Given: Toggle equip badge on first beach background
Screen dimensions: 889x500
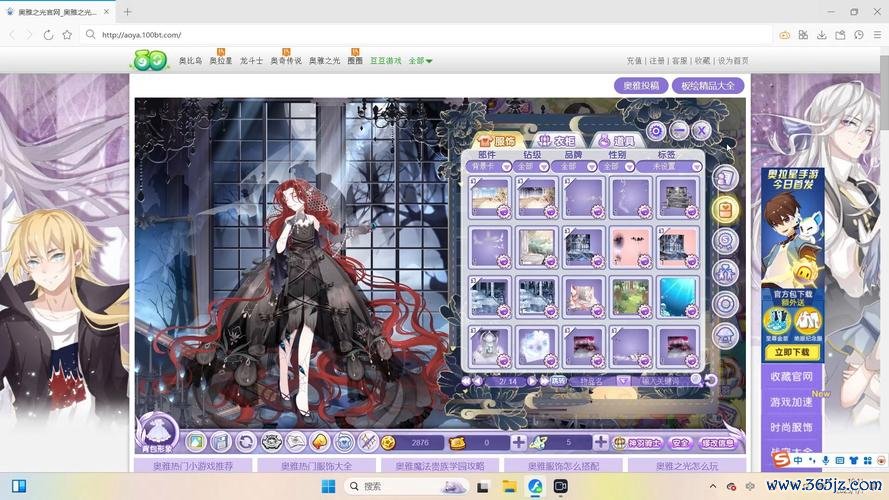Looking at the screenshot, I should [x=503, y=211].
